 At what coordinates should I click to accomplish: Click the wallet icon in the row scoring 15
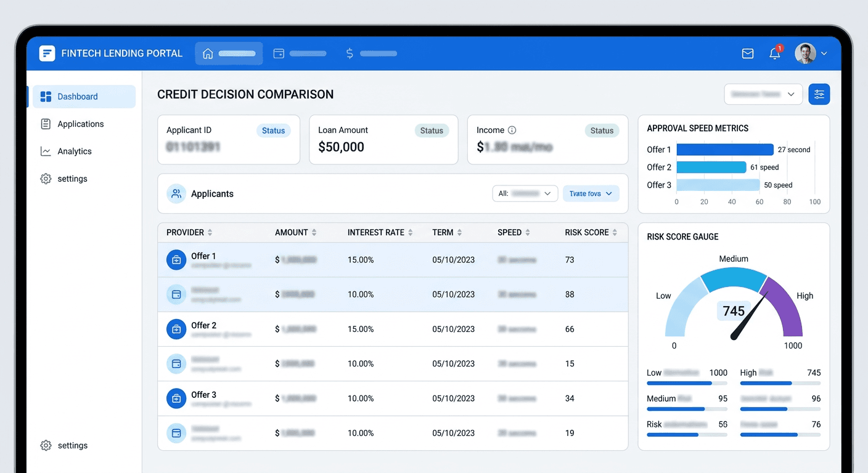[176, 364]
